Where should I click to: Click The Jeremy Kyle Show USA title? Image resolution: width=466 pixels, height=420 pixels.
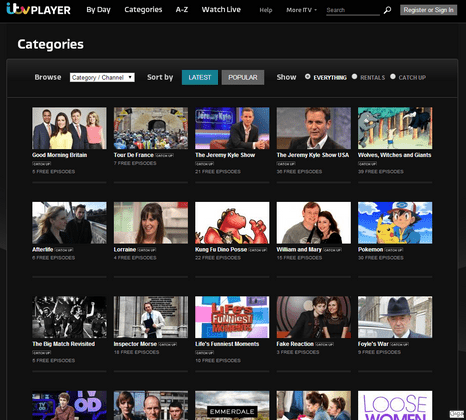coord(313,155)
